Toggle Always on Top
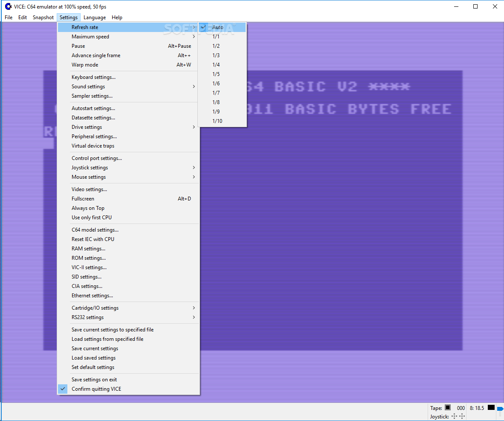The image size is (504, 421). [x=129, y=208]
